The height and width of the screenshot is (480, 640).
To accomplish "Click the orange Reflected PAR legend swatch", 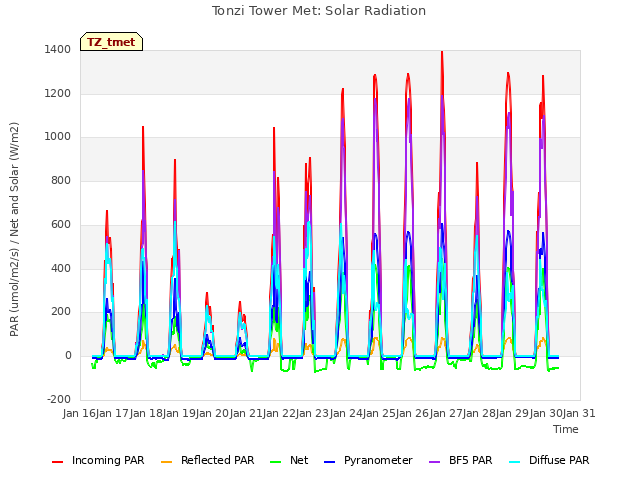I will [x=167, y=462].
